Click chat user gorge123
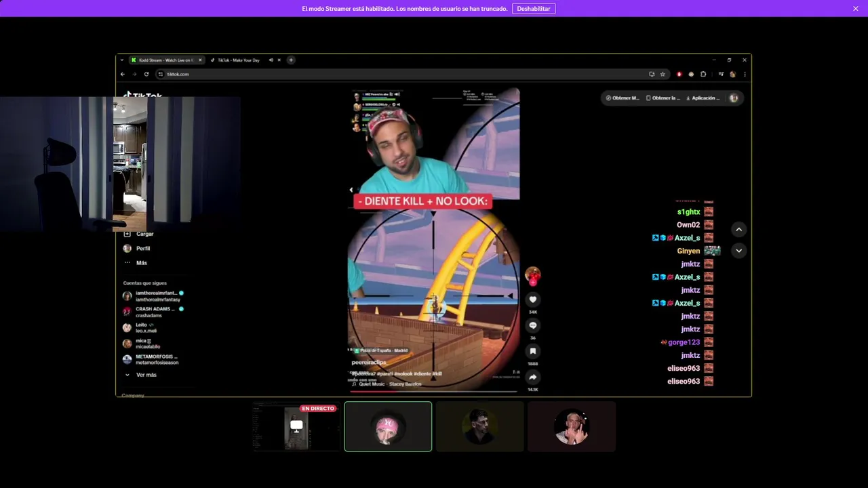868x488 pixels. point(684,342)
